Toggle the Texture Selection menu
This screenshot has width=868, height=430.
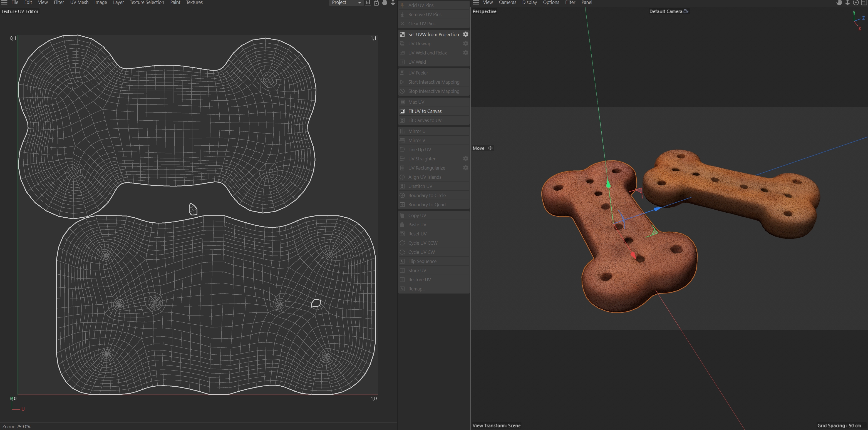[x=147, y=3]
